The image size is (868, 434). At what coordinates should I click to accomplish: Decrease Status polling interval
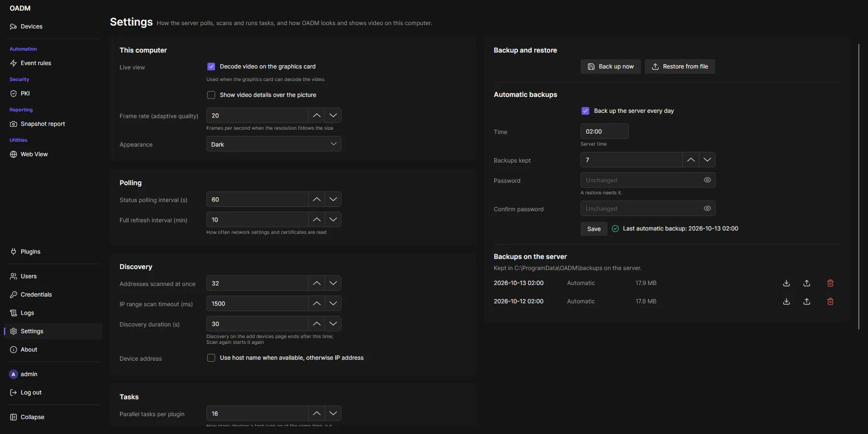click(x=333, y=199)
